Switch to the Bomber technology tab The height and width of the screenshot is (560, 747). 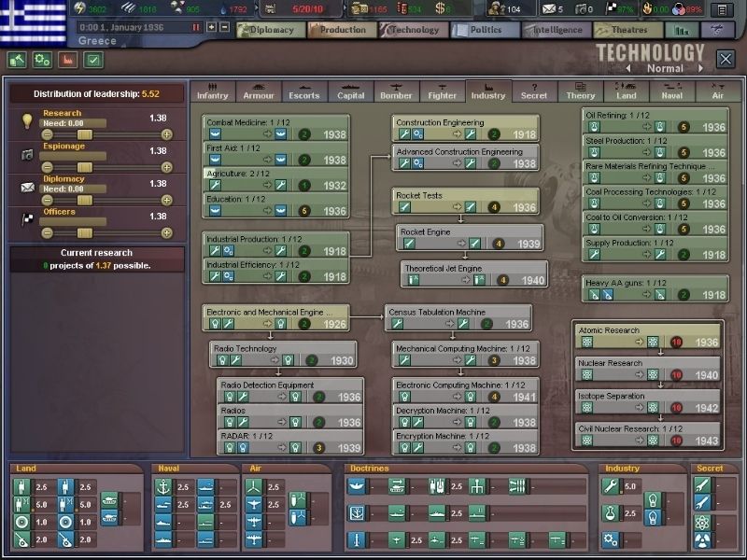[396, 91]
